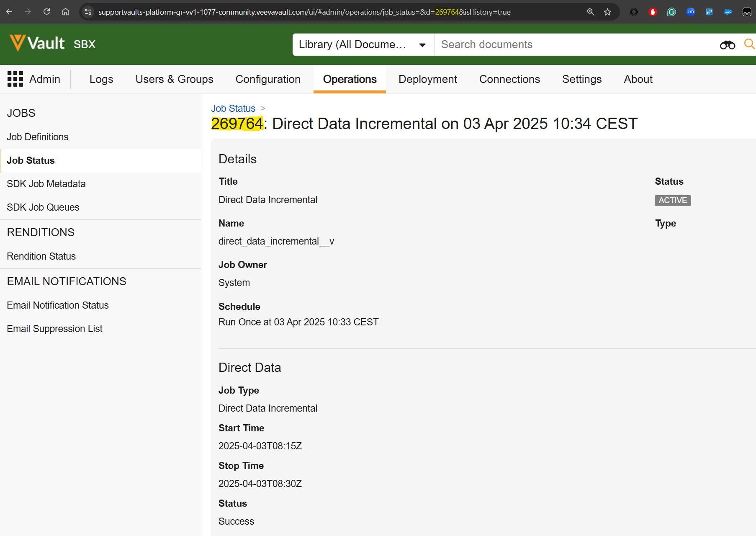The width and height of the screenshot is (756, 536).
Task: Open the Users & Groups tab
Action: coord(174,79)
